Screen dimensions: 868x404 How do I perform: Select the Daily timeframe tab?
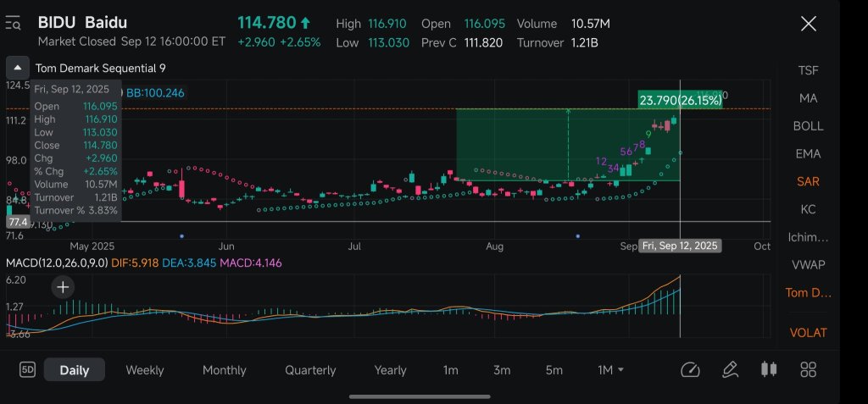(x=75, y=370)
